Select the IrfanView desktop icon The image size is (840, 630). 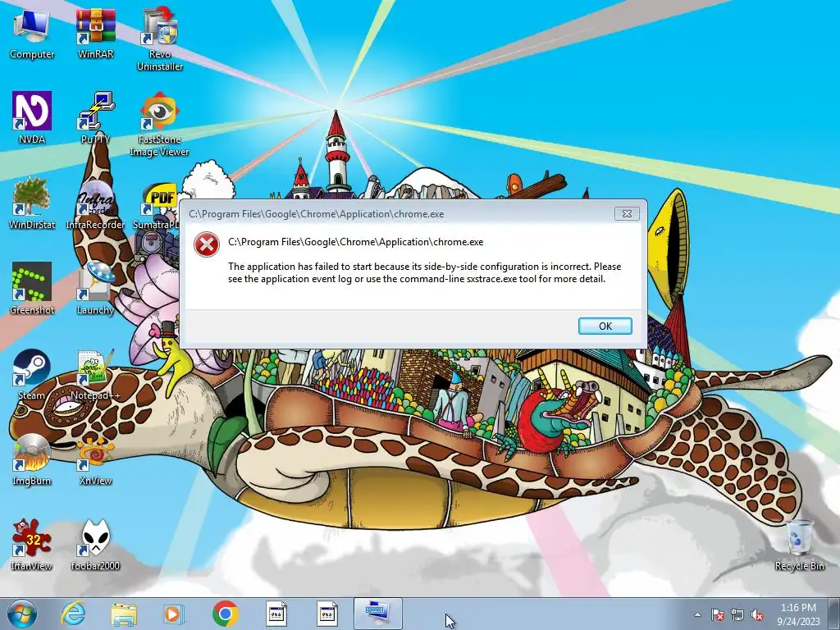(32, 545)
